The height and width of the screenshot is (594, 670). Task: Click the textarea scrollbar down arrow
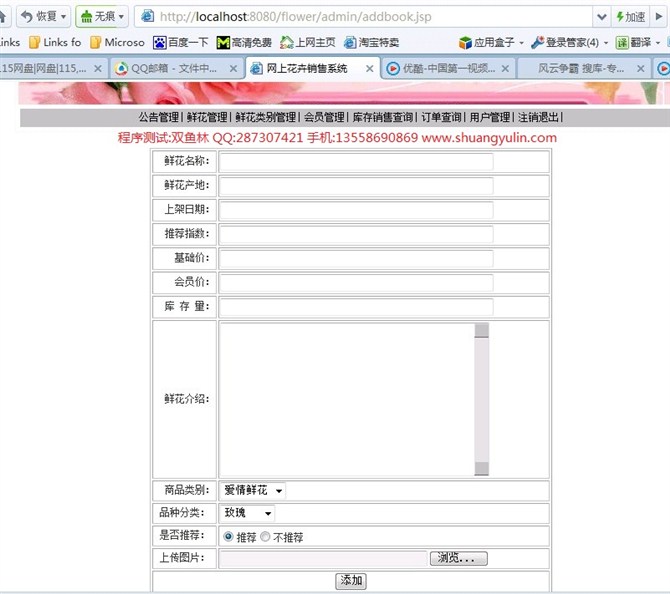point(482,468)
